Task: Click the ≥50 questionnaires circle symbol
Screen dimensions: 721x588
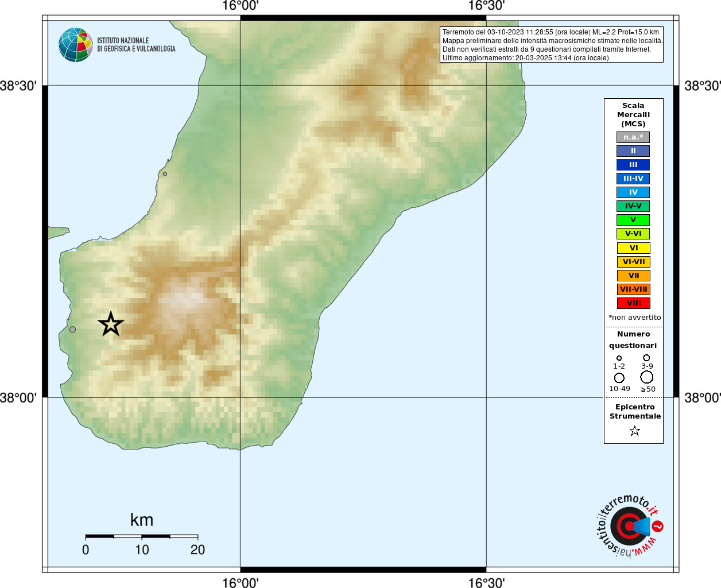Action: coord(647,377)
